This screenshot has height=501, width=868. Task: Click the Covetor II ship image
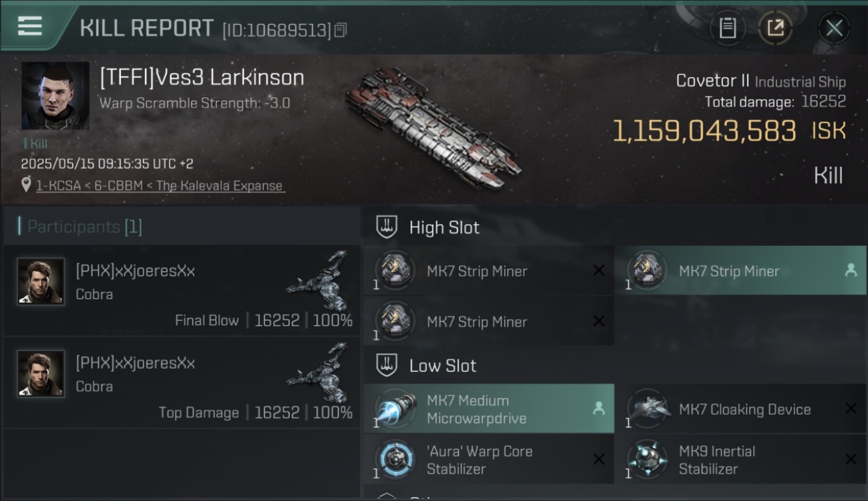click(433, 127)
